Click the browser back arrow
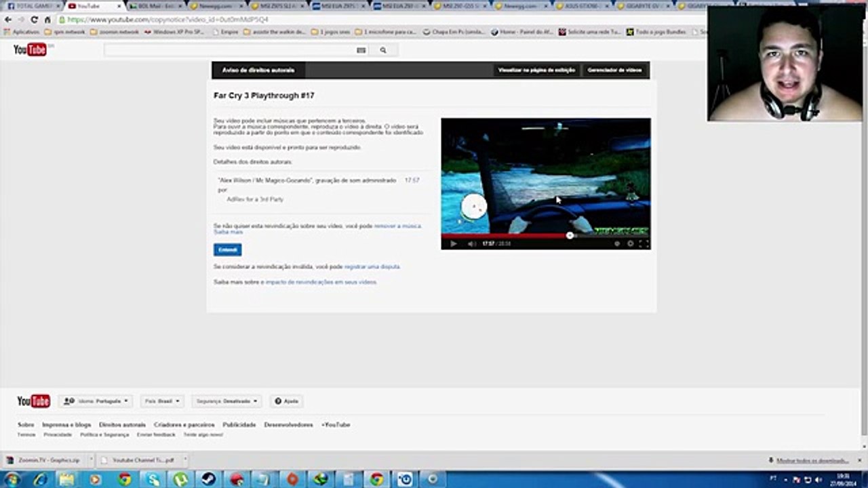Screen dimensions: 868x488 click(8, 20)
